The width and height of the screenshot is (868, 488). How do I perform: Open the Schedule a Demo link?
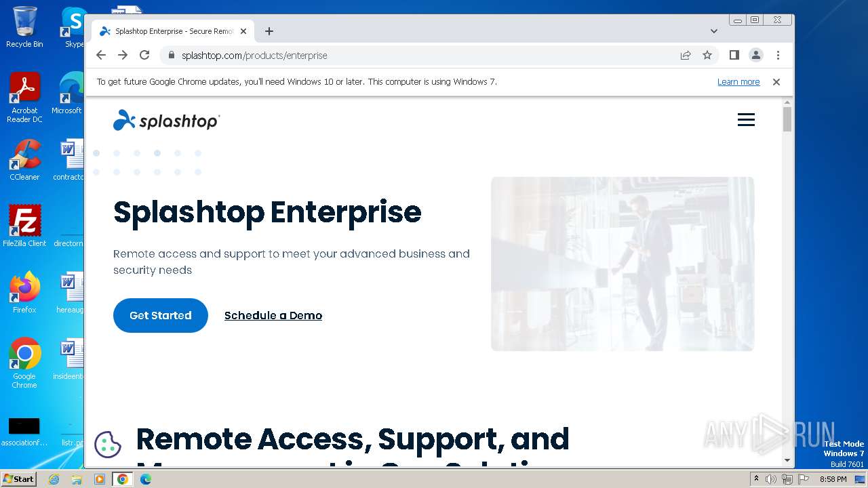click(273, 315)
